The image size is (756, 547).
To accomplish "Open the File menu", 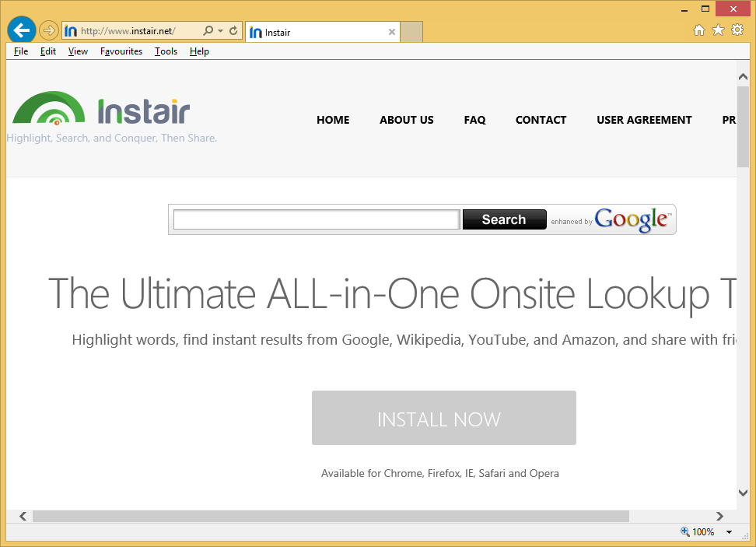I will click(x=21, y=51).
